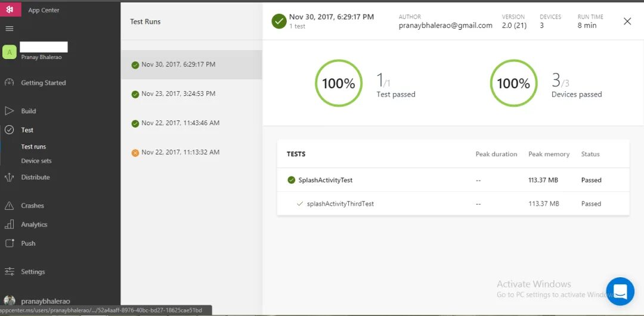644x316 pixels.
Task: Open Getting Started gauge icon
Action: tap(9, 82)
